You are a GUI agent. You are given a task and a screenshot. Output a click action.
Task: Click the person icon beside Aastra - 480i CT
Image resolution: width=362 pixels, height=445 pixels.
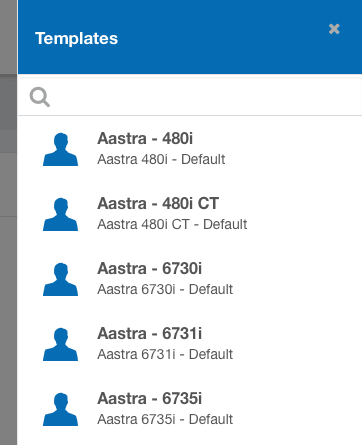pos(60,214)
